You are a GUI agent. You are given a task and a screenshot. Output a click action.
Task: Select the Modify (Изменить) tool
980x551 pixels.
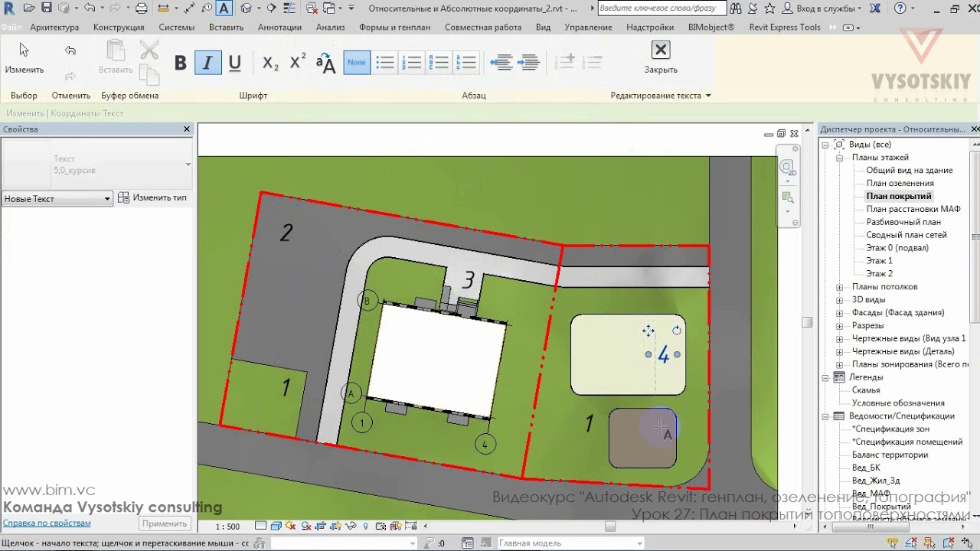tap(24, 57)
